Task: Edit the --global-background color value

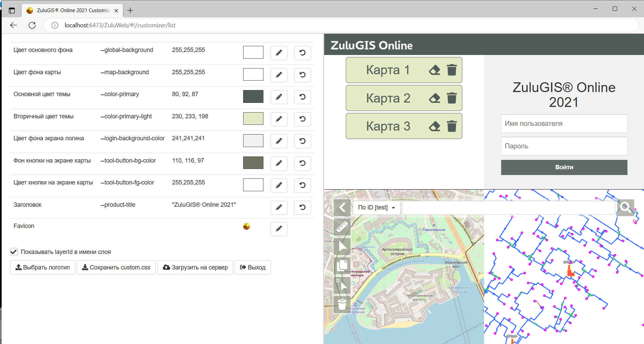Action: coord(279,53)
